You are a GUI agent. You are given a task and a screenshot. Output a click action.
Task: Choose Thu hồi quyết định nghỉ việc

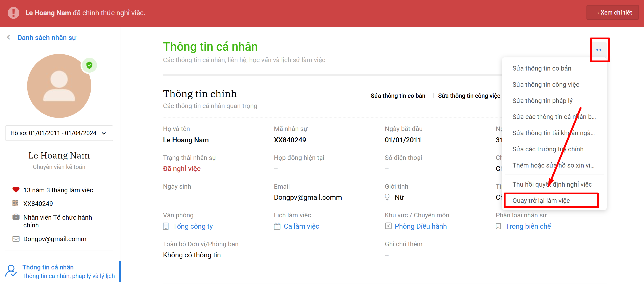point(552,184)
